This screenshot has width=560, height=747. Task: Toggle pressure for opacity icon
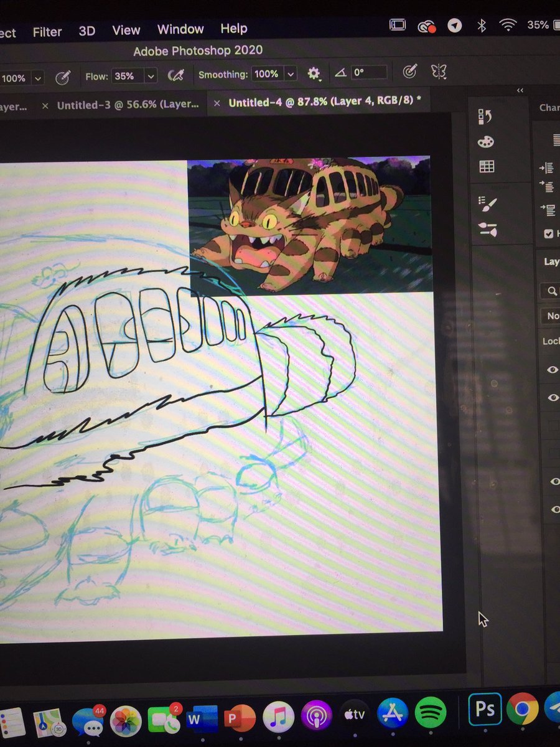pos(63,77)
